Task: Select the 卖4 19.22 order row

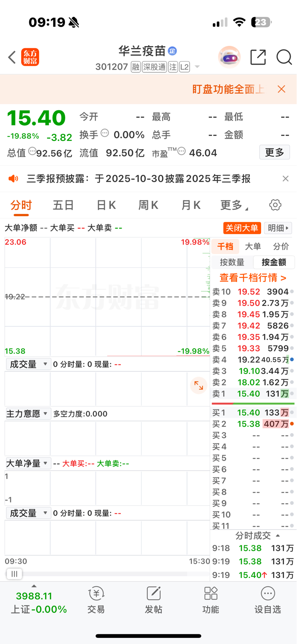Action: click(x=253, y=360)
